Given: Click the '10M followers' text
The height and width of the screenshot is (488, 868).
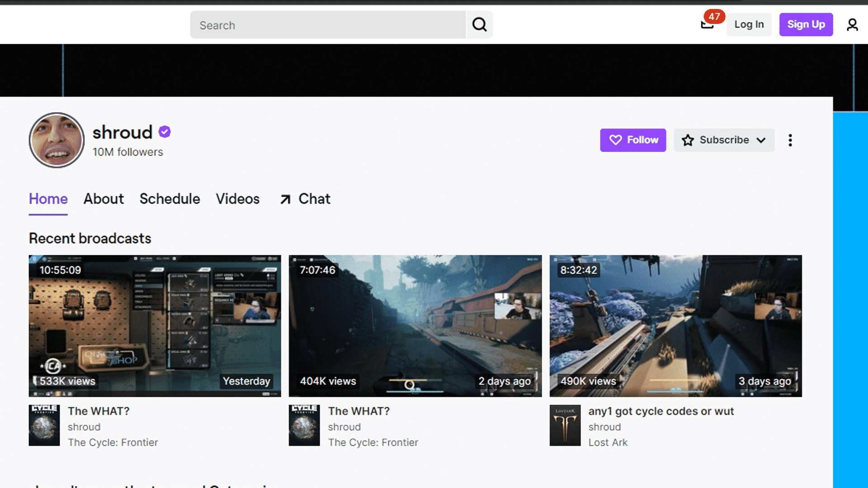Looking at the screenshot, I should 128,152.
